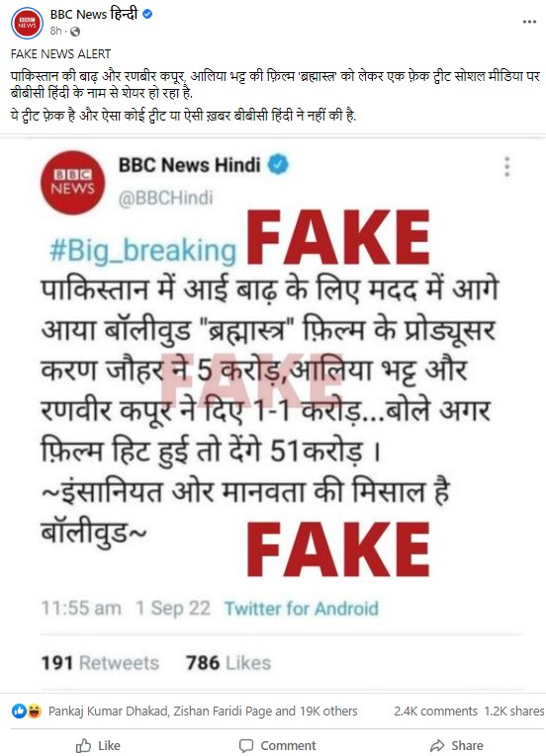View list of people who reacted
546x756 pixels.
pyautogui.click(x=203, y=711)
